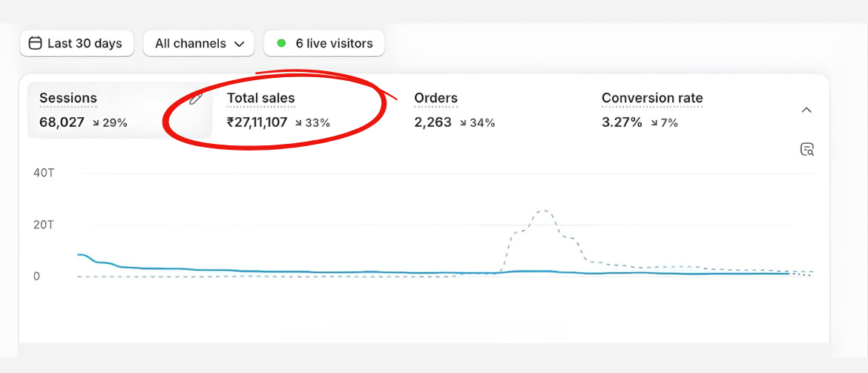
Task: Click the dashed line peak on the chart
Action: tap(544, 211)
